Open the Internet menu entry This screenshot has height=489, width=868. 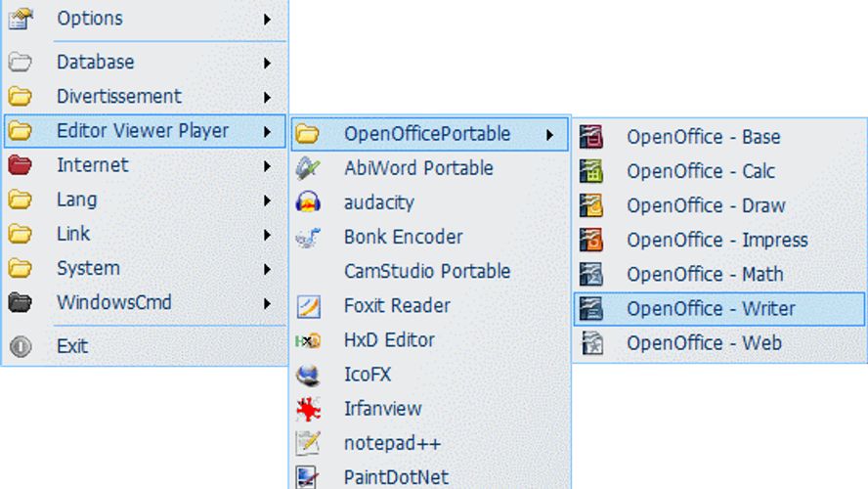pyautogui.click(x=145, y=165)
